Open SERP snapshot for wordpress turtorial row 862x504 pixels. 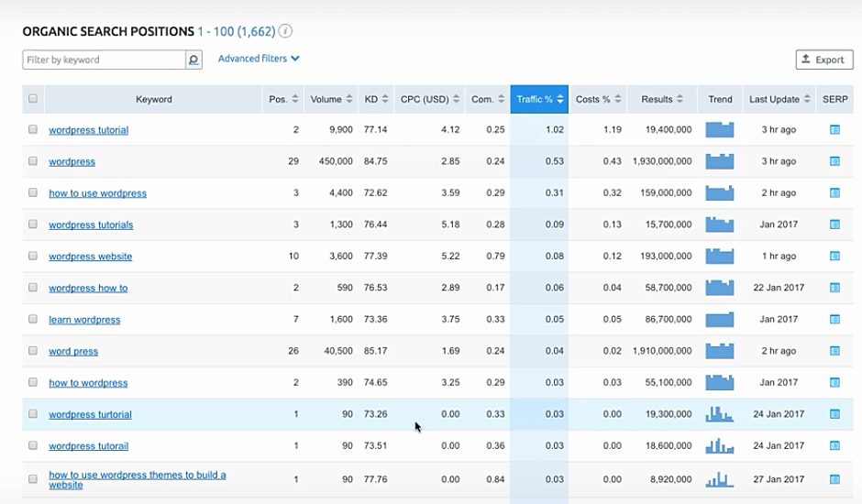tap(834, 414)
